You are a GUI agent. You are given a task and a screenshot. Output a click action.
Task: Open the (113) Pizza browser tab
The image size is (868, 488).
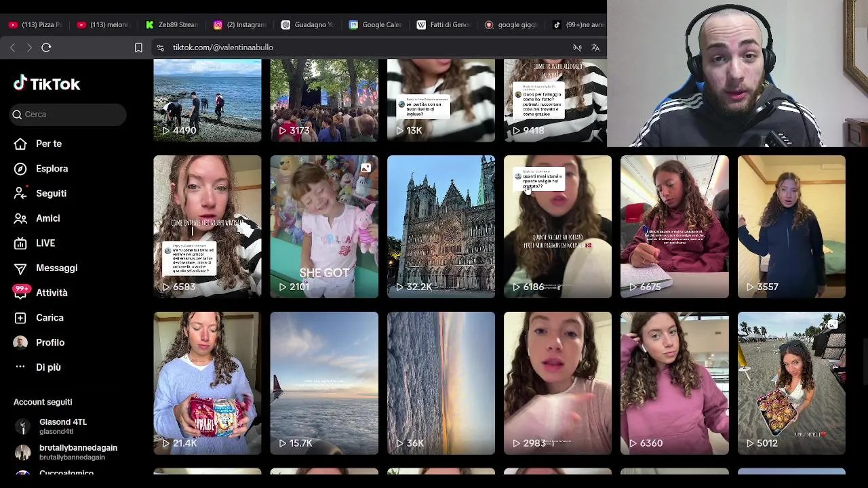point(35,24)
